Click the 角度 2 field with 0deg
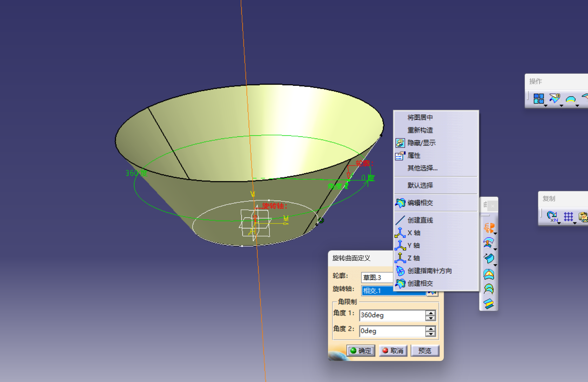Screen dimensions: 588x382 (392, 331)
